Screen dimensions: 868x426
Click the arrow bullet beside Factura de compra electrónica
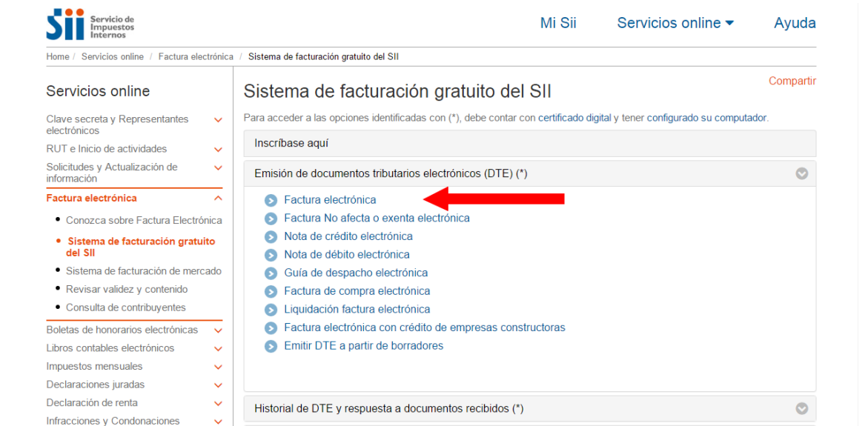tap(271, 292)
